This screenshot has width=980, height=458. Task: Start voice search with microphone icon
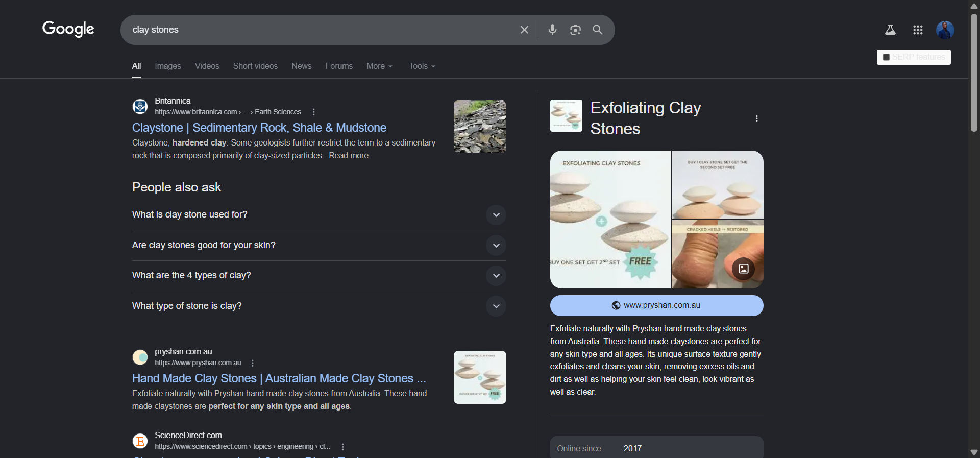552,30
